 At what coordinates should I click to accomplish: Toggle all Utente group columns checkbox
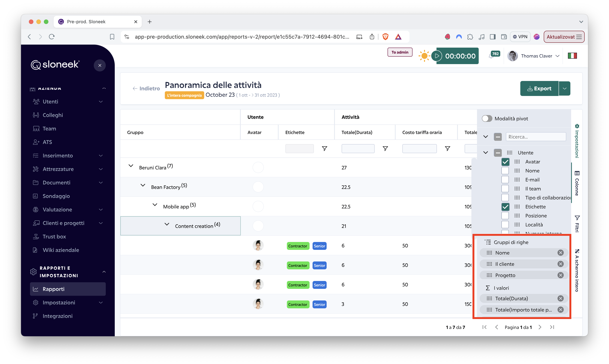pyautogui.click(x=498, y=153)
